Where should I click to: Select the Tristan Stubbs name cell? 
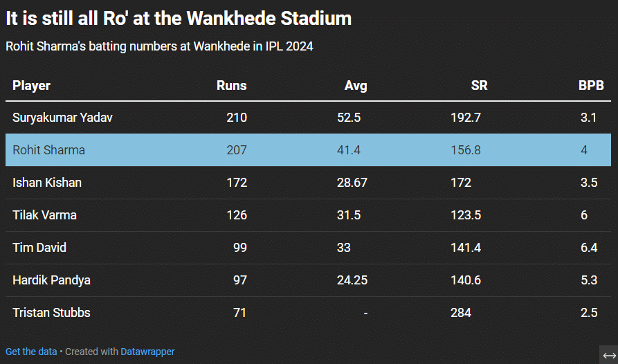pyautogui.click(x=51, y=313)
